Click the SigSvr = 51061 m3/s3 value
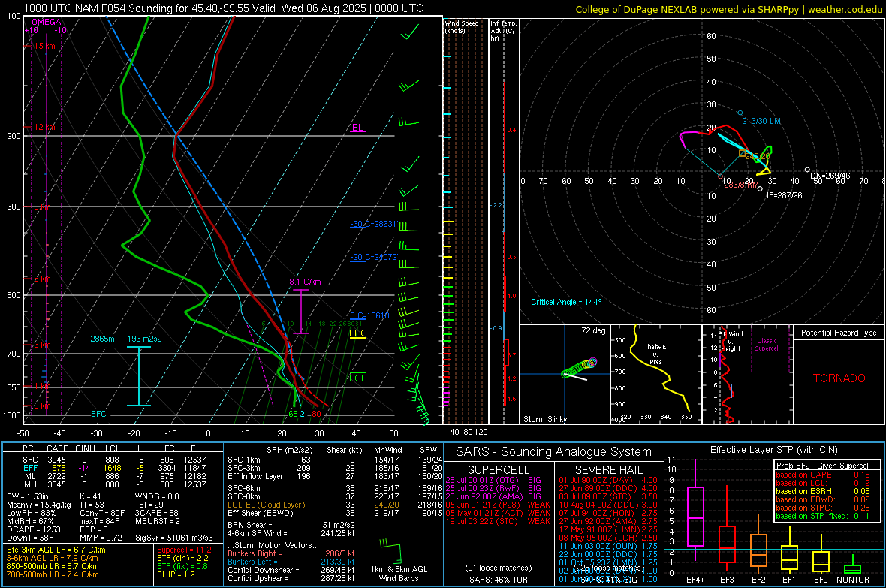 174,538
